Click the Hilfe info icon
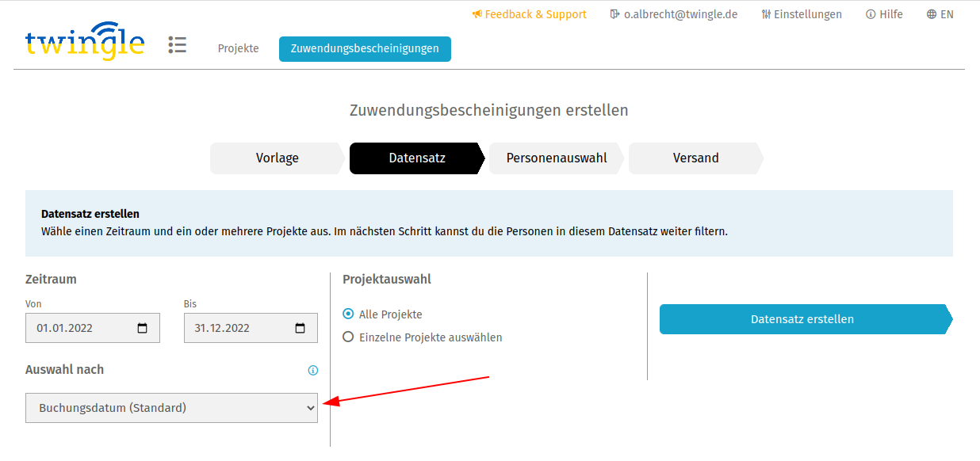The width and height of the screenshot is (980, 461). (871, 14)
